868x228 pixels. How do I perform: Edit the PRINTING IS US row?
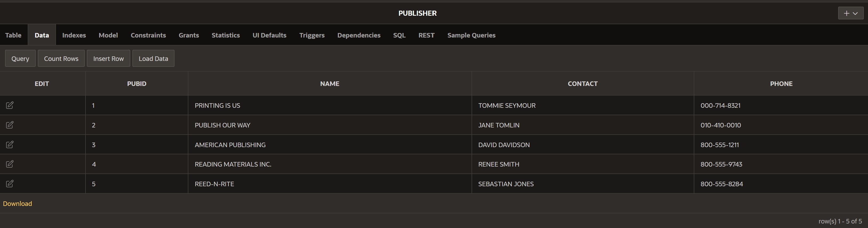point(10,105)
